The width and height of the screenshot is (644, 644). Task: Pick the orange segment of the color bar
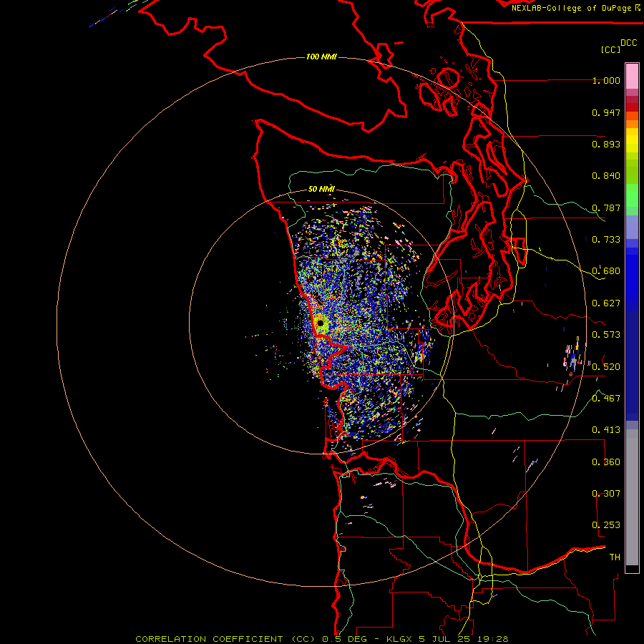[632, 124]
